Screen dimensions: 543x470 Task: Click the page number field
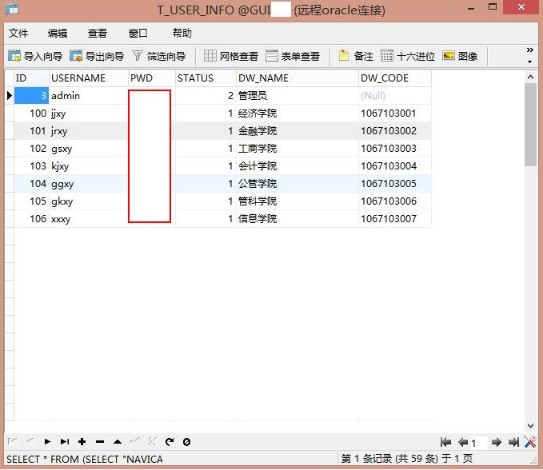pyautogui.click(x=479, y=442)
